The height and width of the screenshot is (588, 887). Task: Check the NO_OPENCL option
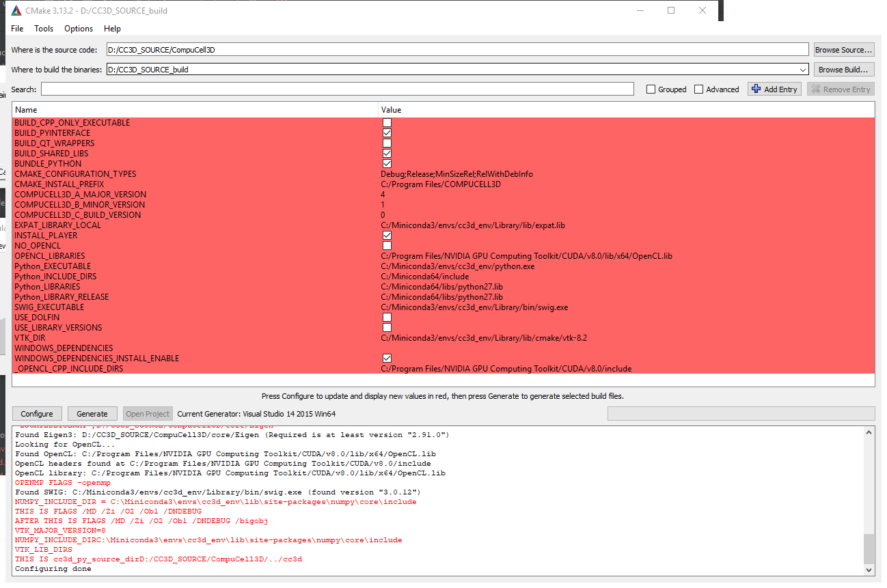tap(387, 246)
